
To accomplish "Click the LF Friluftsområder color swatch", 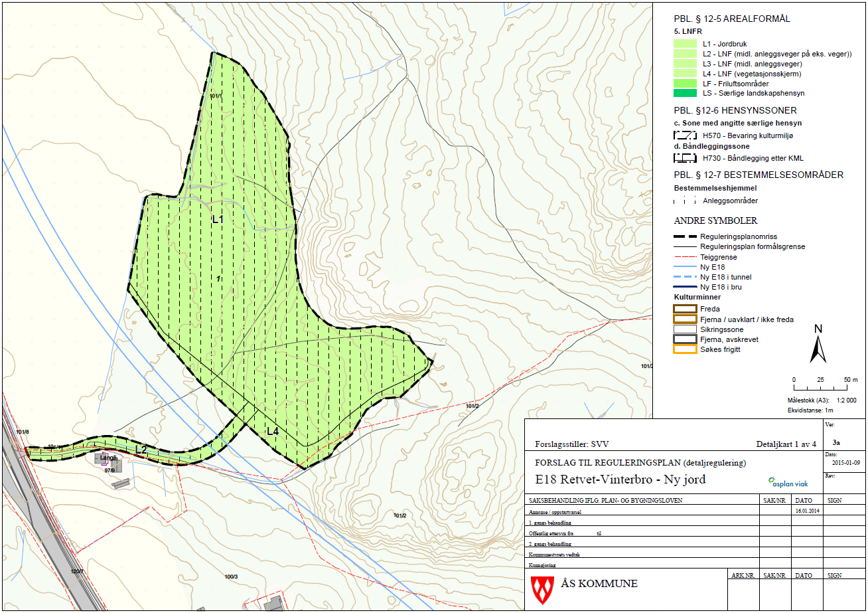I will [684, 84].
